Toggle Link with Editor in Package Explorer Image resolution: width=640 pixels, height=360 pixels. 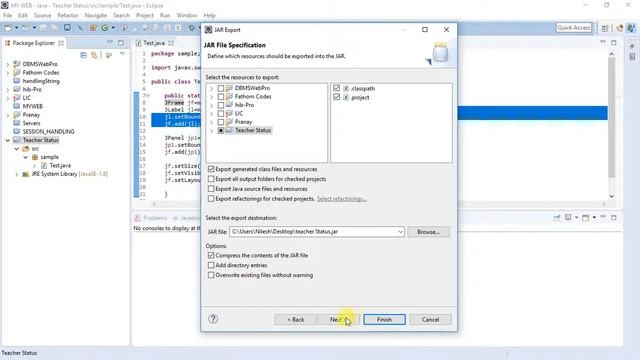[x=94, y=55]
